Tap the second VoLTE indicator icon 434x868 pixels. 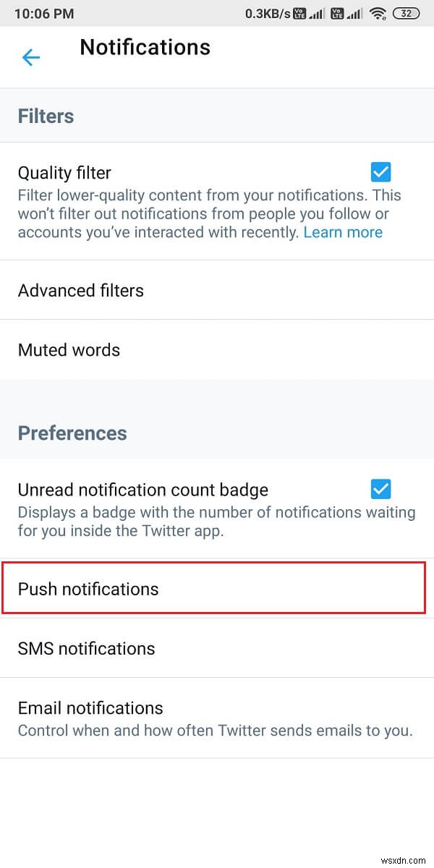[x=337, y=13]
